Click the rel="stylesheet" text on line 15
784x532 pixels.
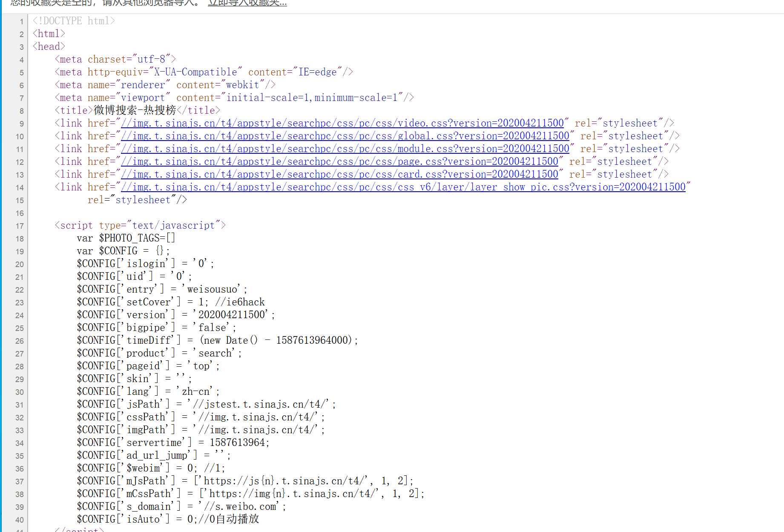(x=137, y=200)
